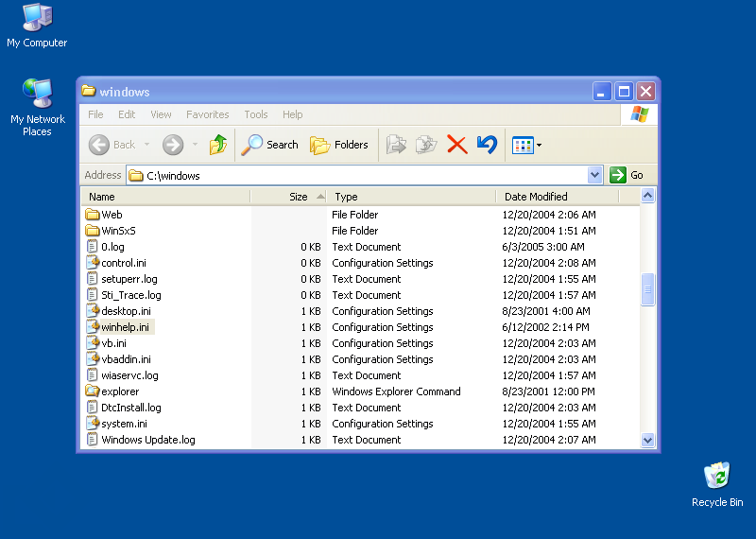Select the Windows Update.log file icon
The width and height of the screenshot is (756, 539).
point(92,440)
